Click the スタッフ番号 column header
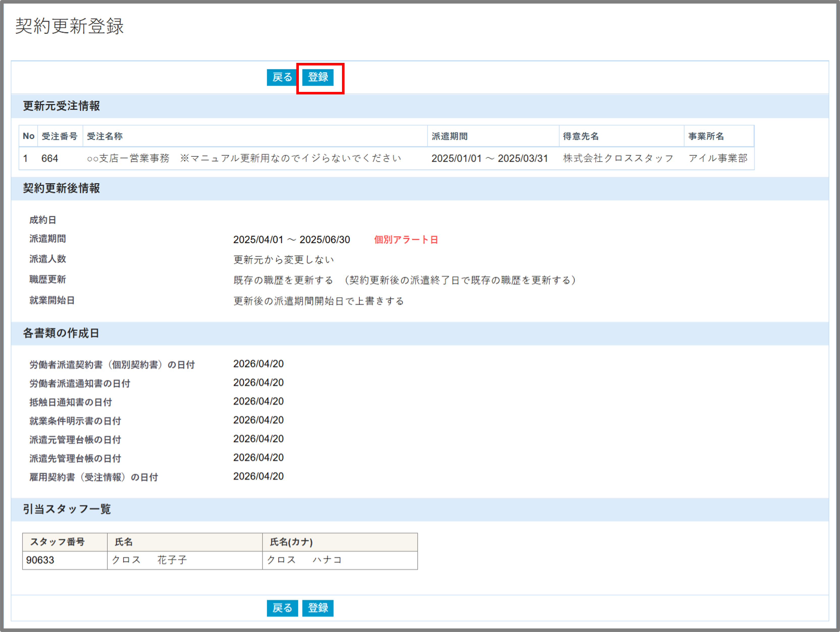This screenshot has width=840, height=632. (65, 542)
